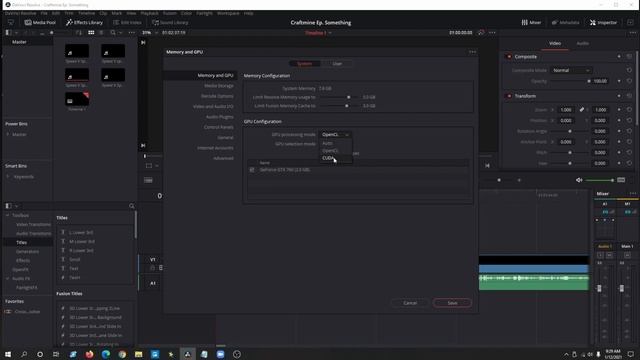Open File Explorer from the taskbar
The image size is (640, 360).
[138, 354]
